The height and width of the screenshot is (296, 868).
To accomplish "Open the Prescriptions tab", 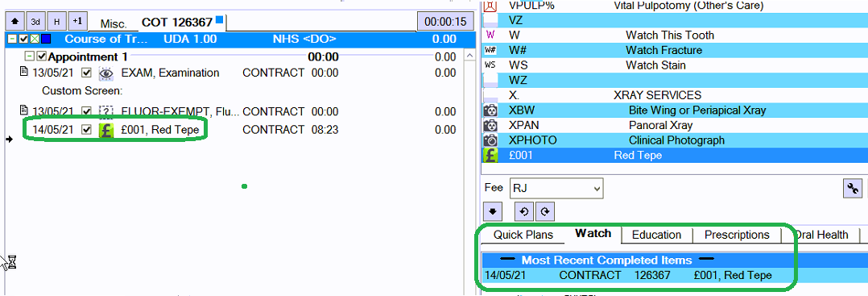I will coord(737,235).
